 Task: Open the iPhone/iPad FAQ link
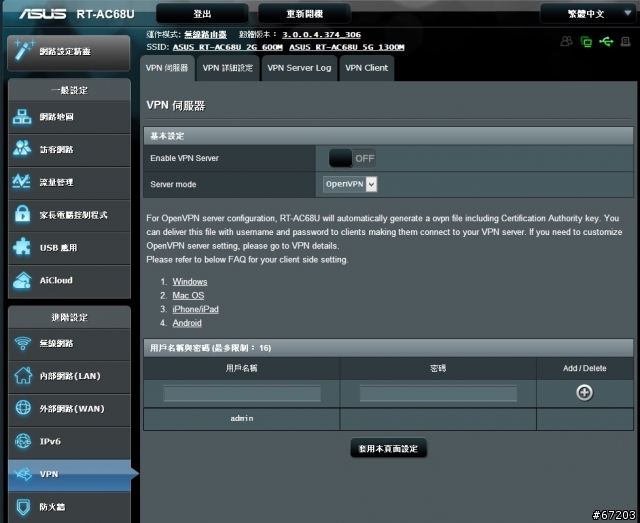click(x=196, y=309)
